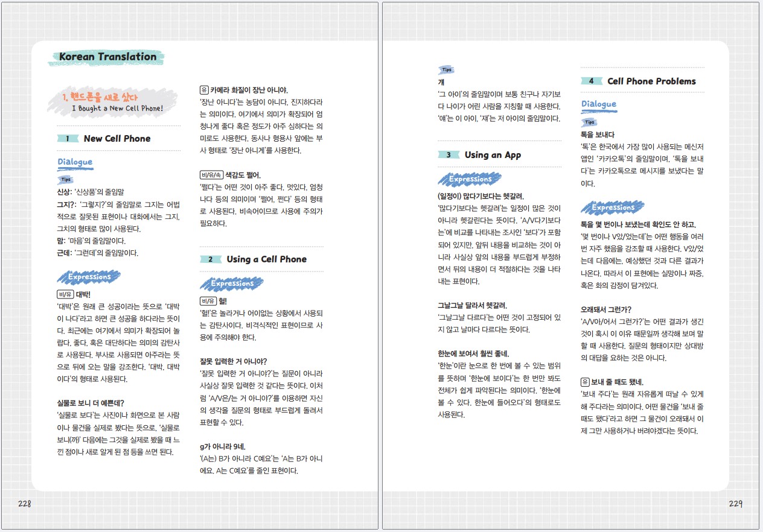Click the number 3 badge beside Using an App
Screen dimensions: 763x532
[x=449, y=155]
